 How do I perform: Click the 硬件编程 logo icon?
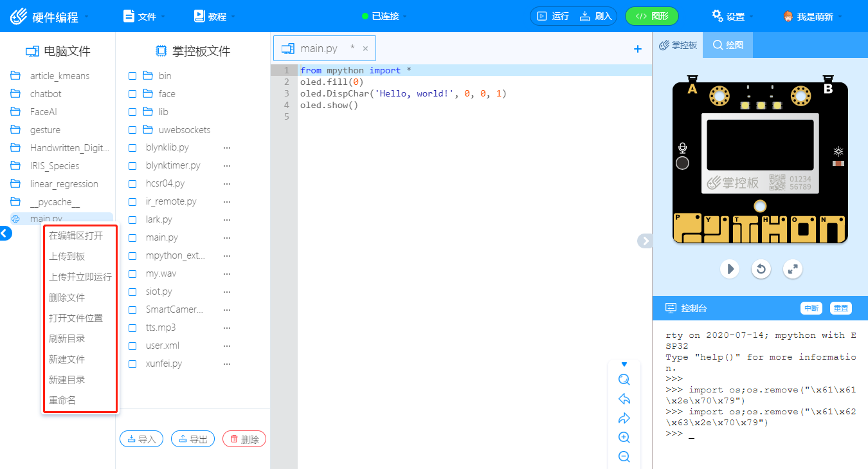click(19, 17)
